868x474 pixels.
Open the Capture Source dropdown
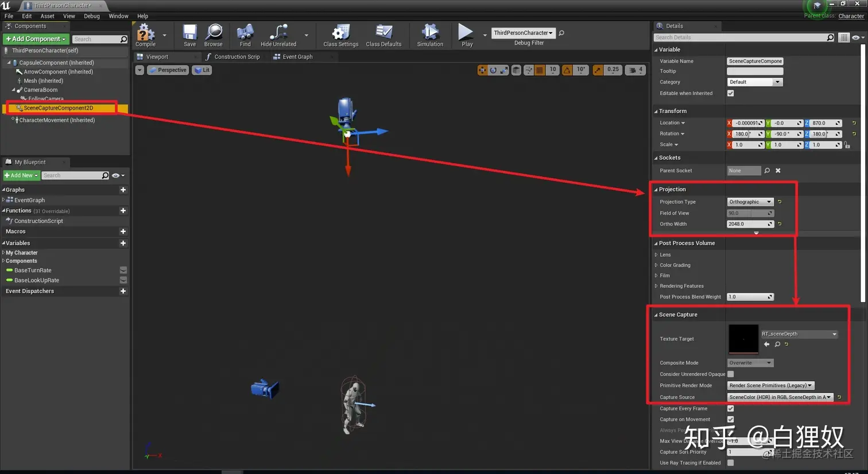[x=780, y=397]
